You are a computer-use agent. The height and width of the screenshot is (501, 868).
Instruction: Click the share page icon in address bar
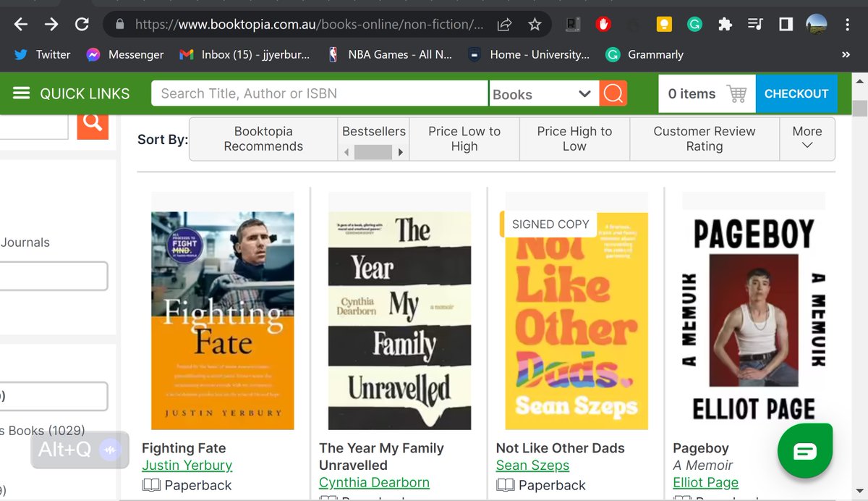505,25
